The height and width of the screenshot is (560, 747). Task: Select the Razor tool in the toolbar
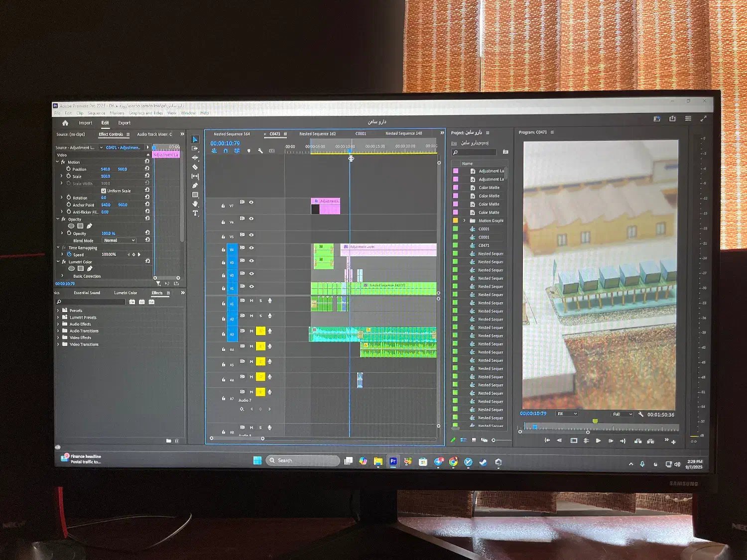pyautogui.click(x=195, y=167)
